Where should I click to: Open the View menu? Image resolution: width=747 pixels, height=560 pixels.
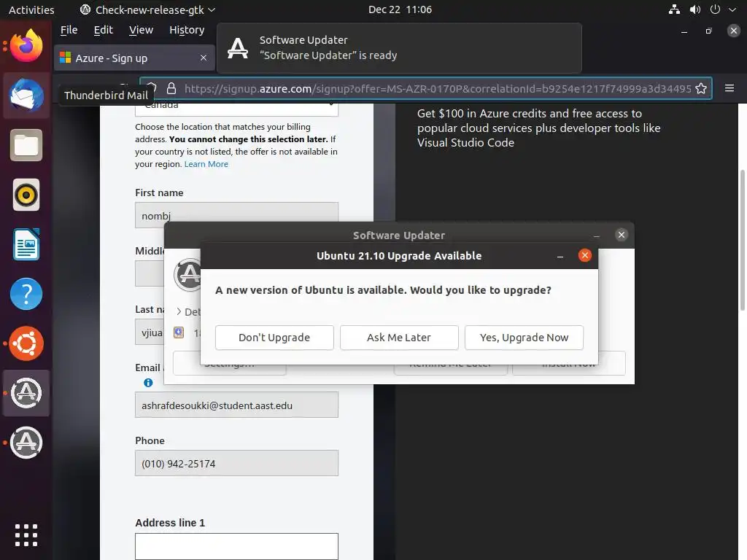(x=141, y=30)
